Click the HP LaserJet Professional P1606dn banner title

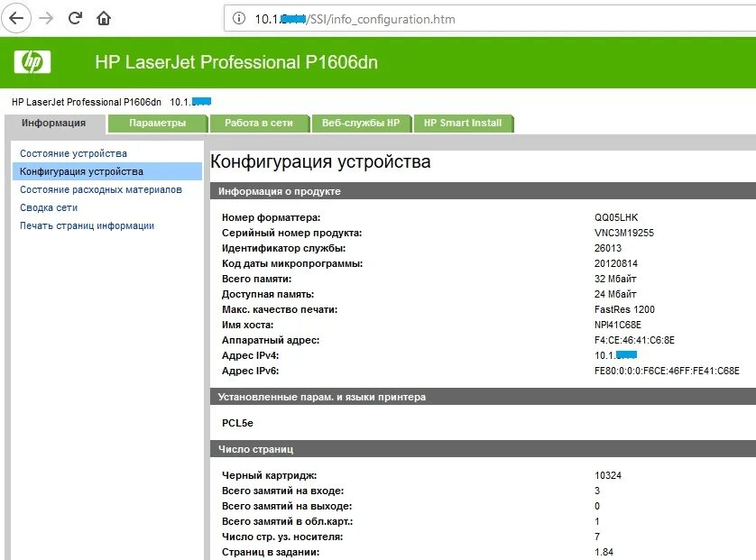(x=236, y=62)
